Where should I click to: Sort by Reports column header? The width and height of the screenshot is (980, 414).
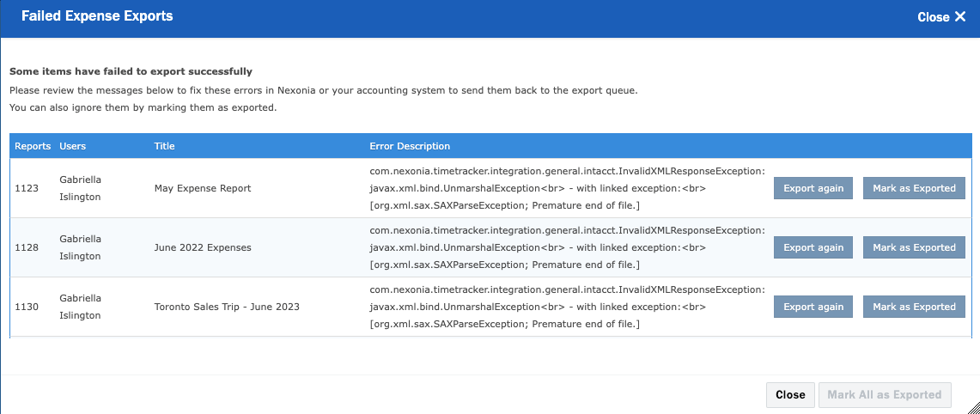click(x=33, y=146)
